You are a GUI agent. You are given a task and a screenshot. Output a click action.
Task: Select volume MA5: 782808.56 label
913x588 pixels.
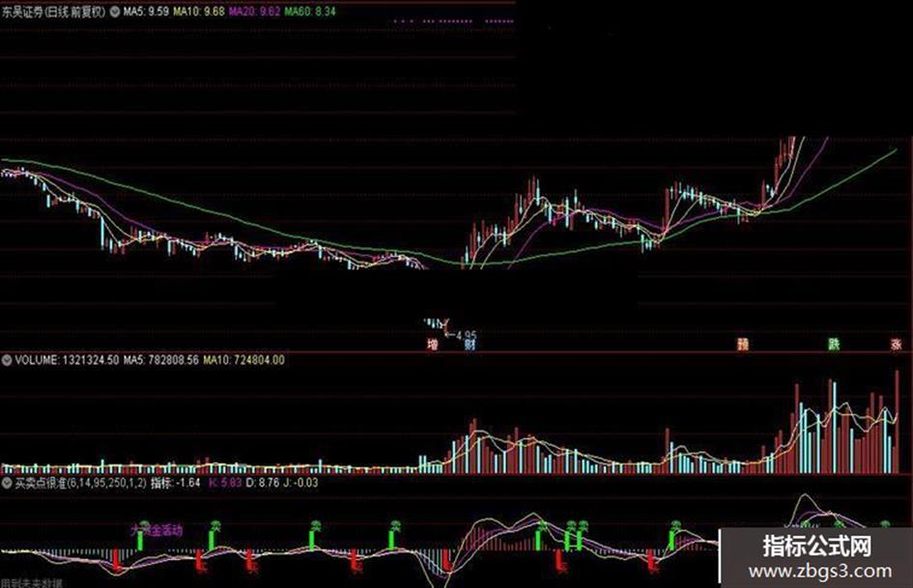(x=160, y=360)
